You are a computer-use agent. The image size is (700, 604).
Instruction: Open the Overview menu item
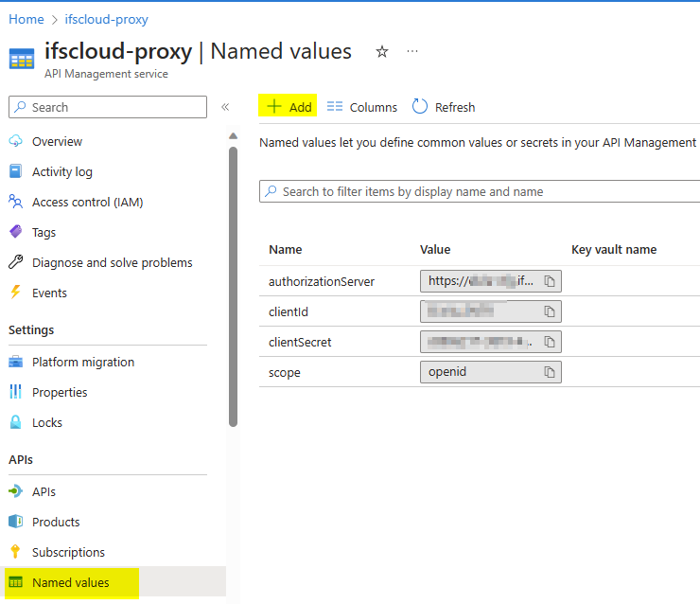click(57, 141)
